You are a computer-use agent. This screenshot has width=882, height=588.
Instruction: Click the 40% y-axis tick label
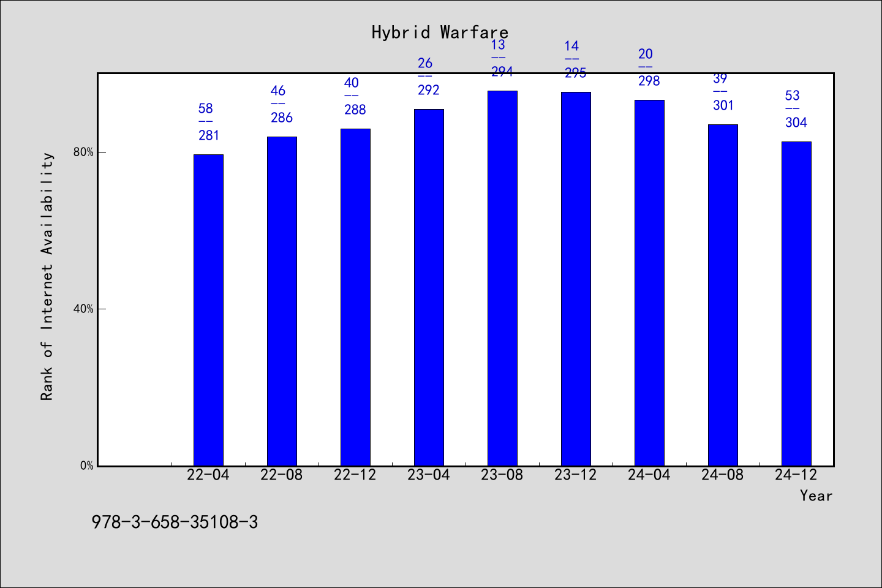click(83, 309)
